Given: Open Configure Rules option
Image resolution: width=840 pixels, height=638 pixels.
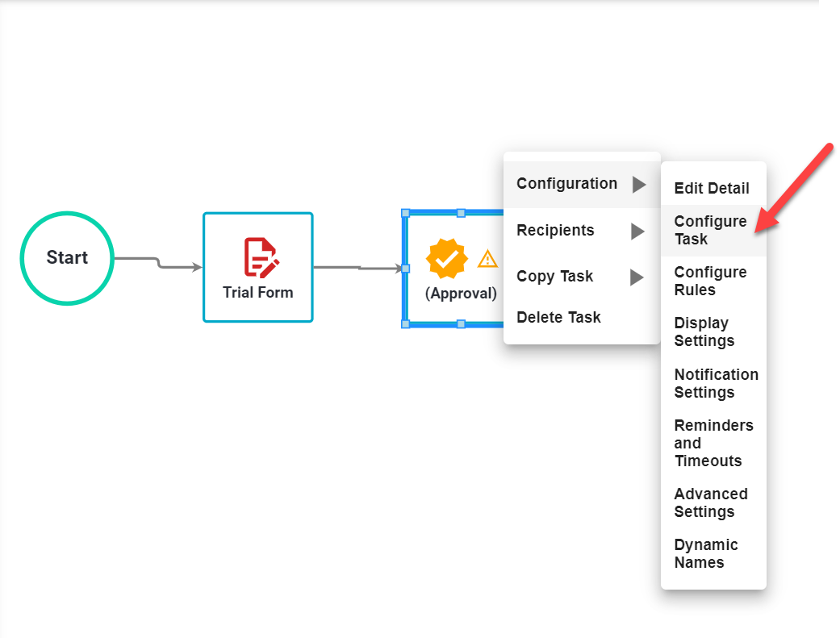Looking at the screenshot, I should tap(710, 281).
